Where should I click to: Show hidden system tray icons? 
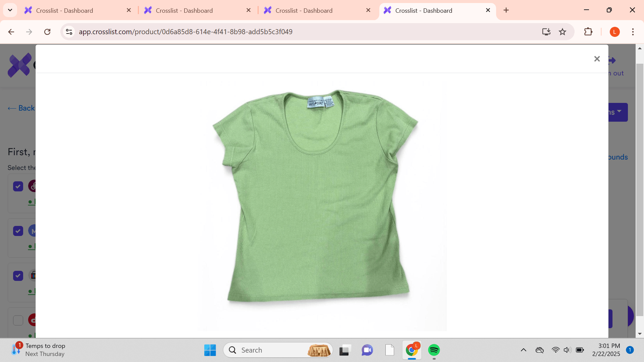tap(523, 350)
